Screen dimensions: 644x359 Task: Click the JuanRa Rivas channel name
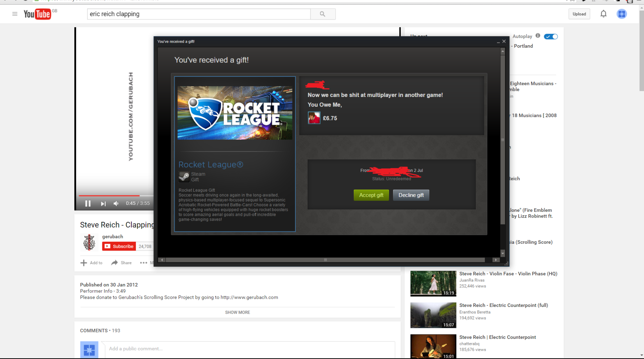click(x=472, y=280)
